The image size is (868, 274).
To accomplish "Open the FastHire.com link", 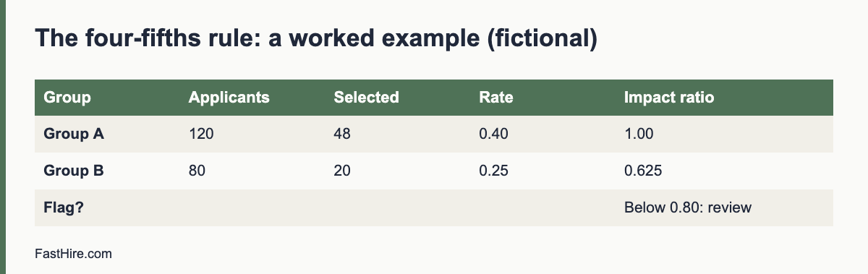I will [73, 254].
